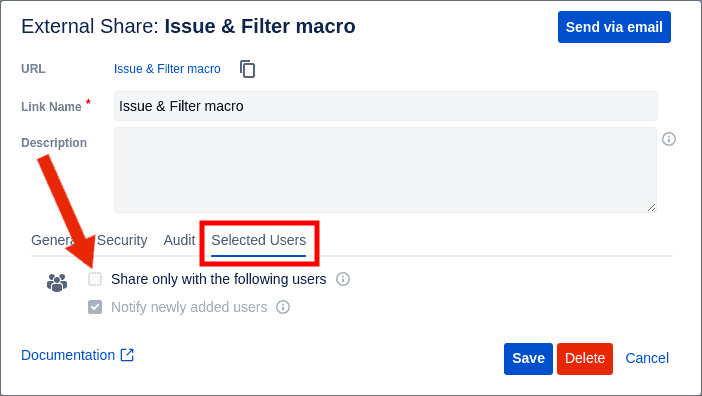The image size is (702, 396).
Task: Enable Share only with the following users
Action: [95, 279]
